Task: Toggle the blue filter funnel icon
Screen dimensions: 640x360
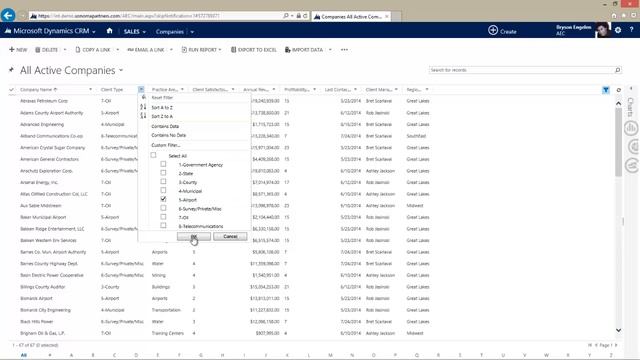Action: [x=606, y=90]
